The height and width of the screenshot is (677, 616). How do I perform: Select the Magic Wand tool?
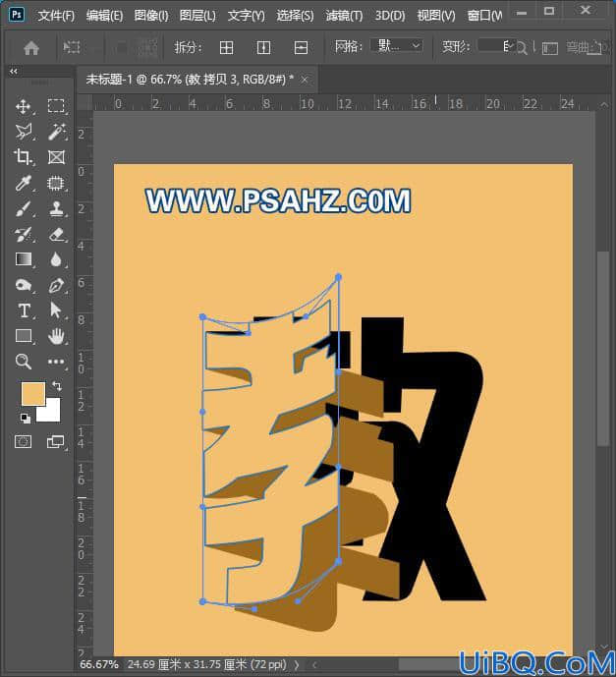(x=56, y=132)
